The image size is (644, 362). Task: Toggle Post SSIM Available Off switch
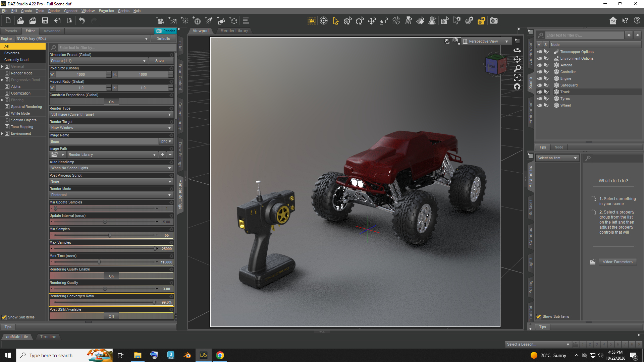pyautogui.click(x=111, y=316)
